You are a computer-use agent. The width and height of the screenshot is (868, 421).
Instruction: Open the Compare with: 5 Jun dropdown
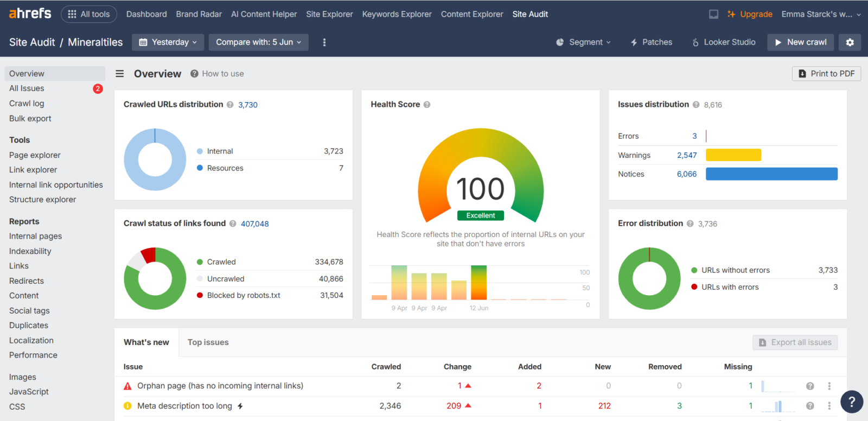click(259, 42)
